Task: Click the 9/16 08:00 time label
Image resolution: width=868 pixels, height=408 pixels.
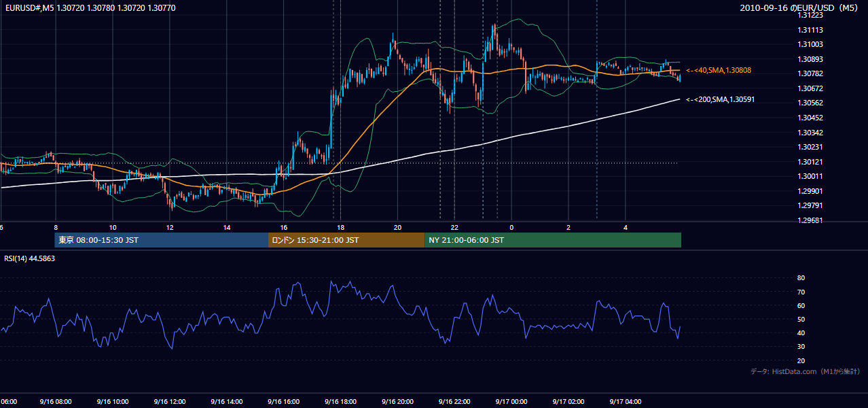Action: click(55, 402)
